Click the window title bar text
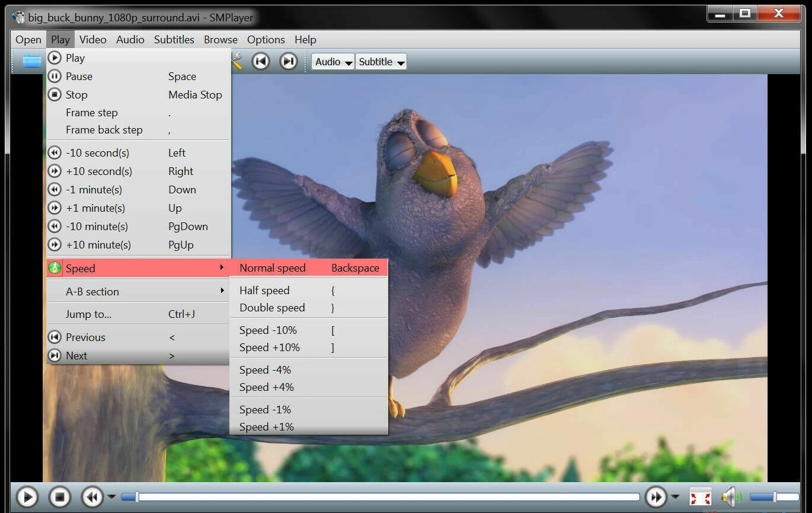This screenshot has width=812, height=513. pos(140,18)
